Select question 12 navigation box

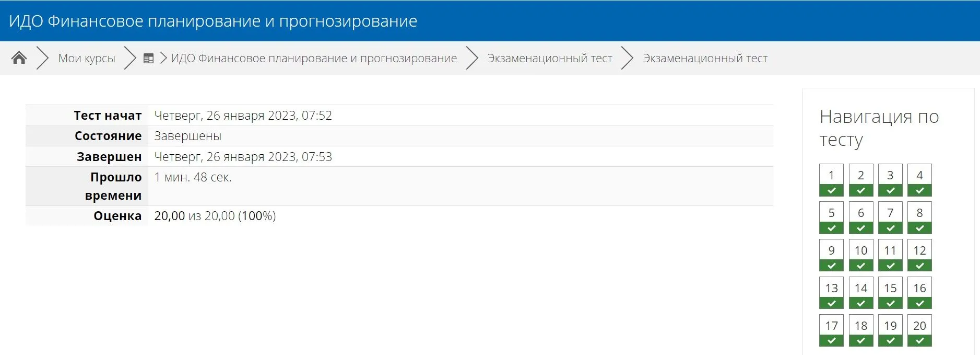tap(919, 255)
